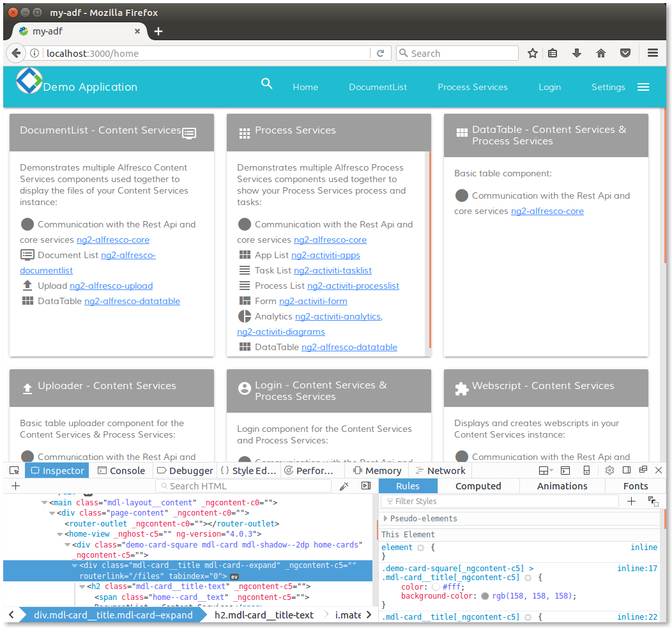This screenshot has height=628, width=672.
Task: Click the Alfresco logo in the app header
Action: click(29, 80)
